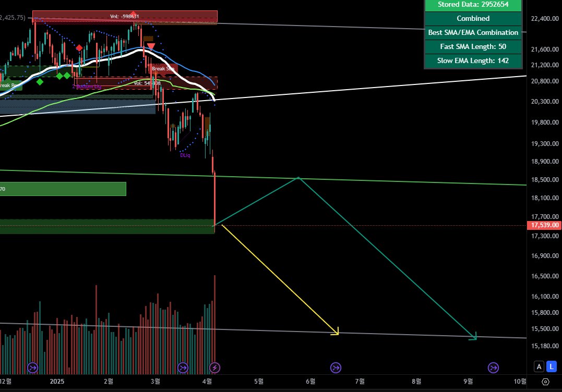Screen dimensions: 562x392
Task: Click 19,300.00 on the price axis
Action: tap(545, 143)
